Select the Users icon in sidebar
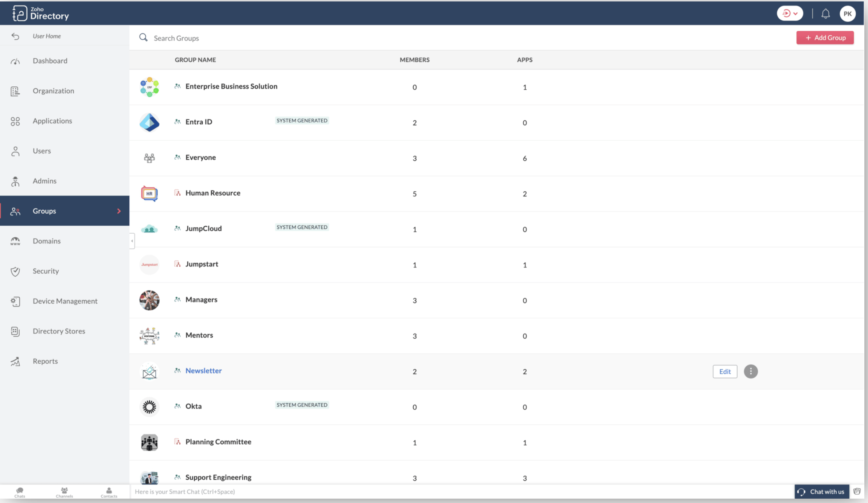This screenshot has height=503, width=868. pos(15,151)
